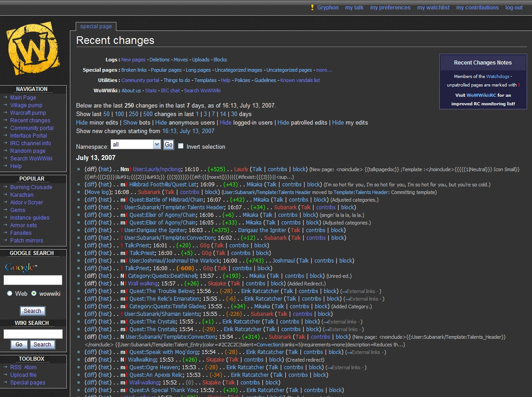Click the wiki search Go button
Viewport: 532px width, 397px height.
tap(19, 345)
